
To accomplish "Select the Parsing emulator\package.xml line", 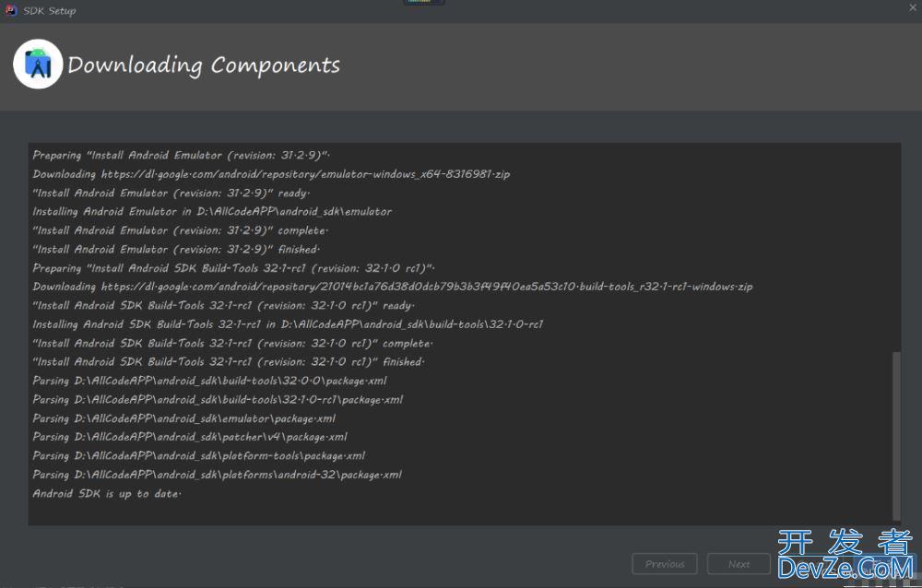I will (x=184, y=418).
